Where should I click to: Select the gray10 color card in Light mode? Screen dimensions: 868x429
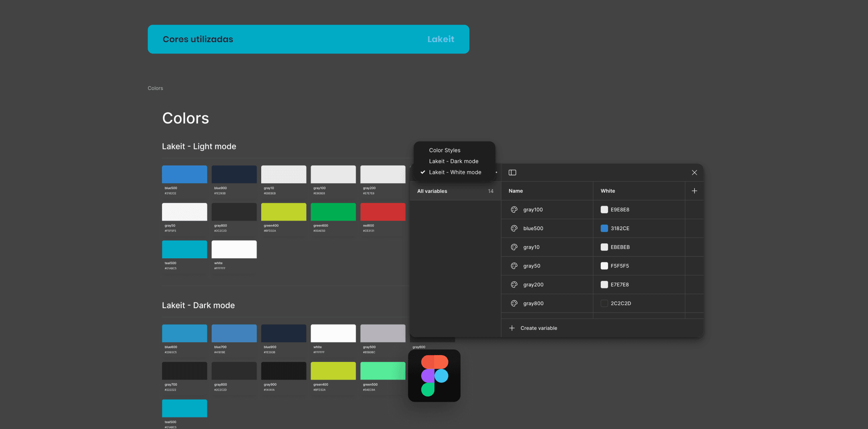pos(284,181)
